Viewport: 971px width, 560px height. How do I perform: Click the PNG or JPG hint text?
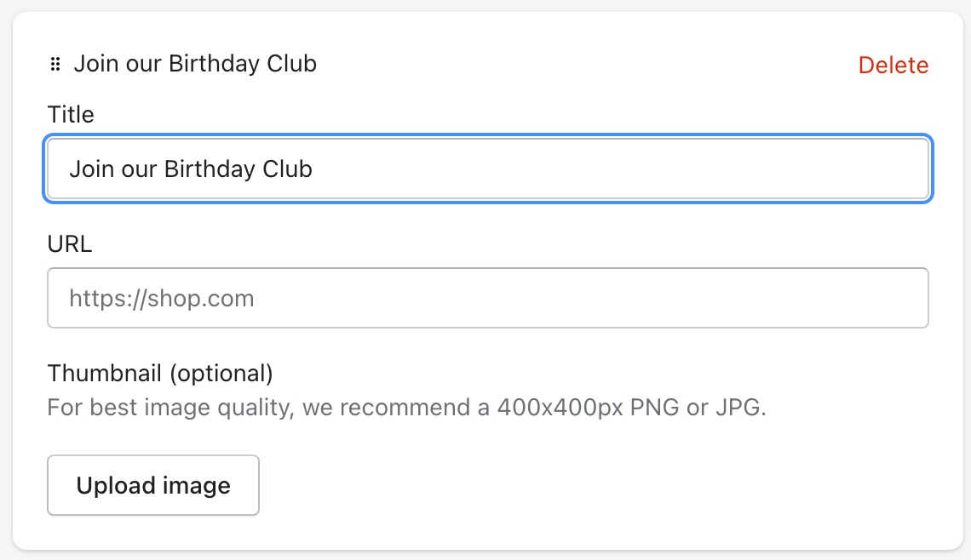(x=698, y=407)
